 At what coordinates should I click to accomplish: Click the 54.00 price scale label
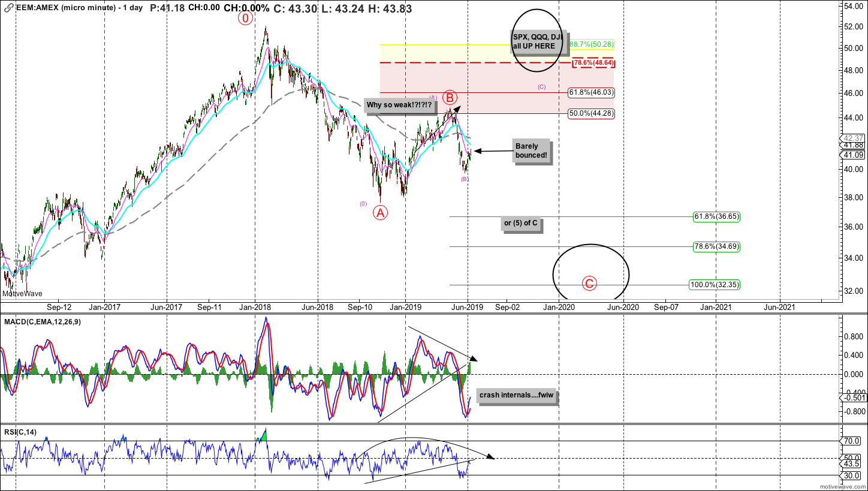855,6
